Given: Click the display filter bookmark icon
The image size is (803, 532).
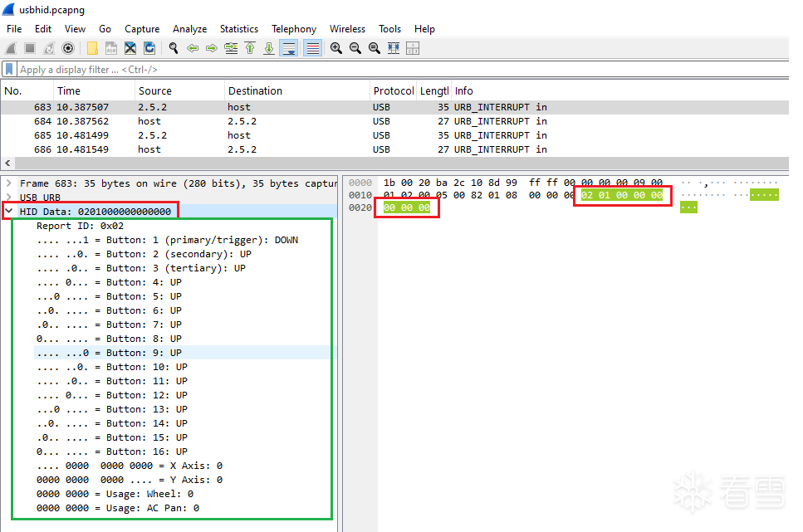Looking at the screenshot, I should point(9,70).
